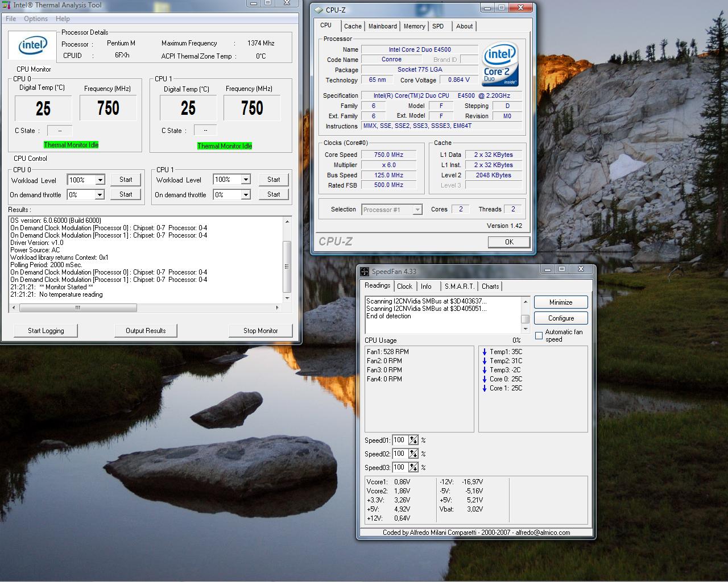This screenshot has height=582, width=728.
Task: Click the Name field Intel Core 2 Duo E4500
Action: [420, 49]
